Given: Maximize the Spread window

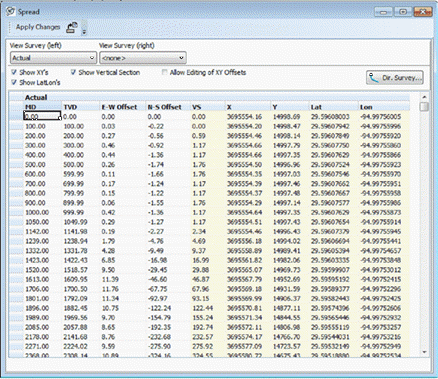Looking at the screenshot, I should click(x=403, y=12).
